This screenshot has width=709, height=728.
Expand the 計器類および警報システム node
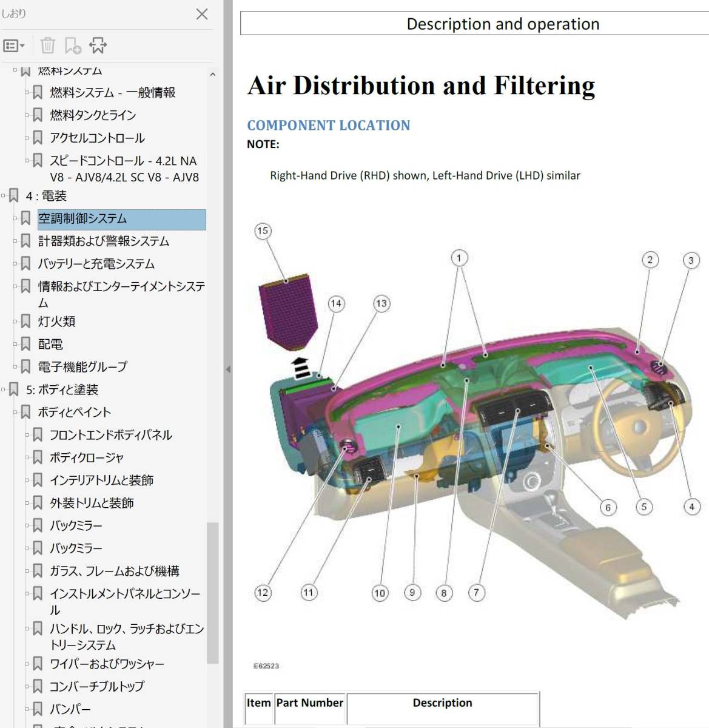point(15,241)
